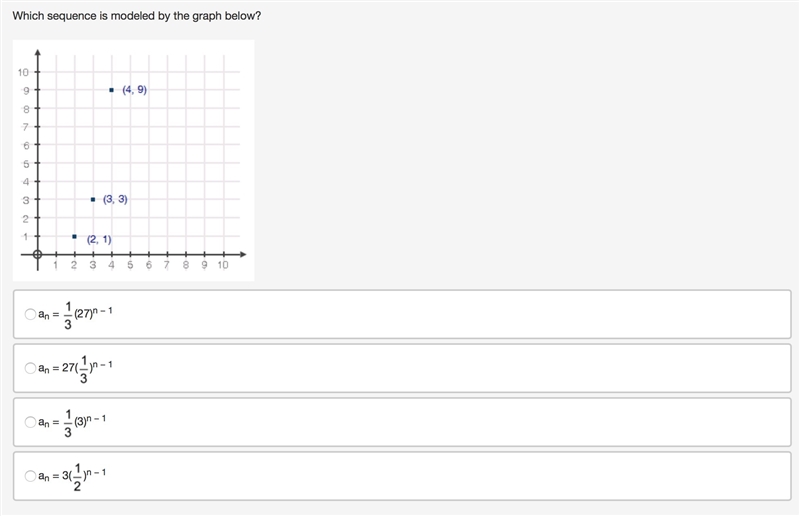Click the answer box containing 27(1/3)^(n-1)
The image size is (800, 516).
click(402, 368)
